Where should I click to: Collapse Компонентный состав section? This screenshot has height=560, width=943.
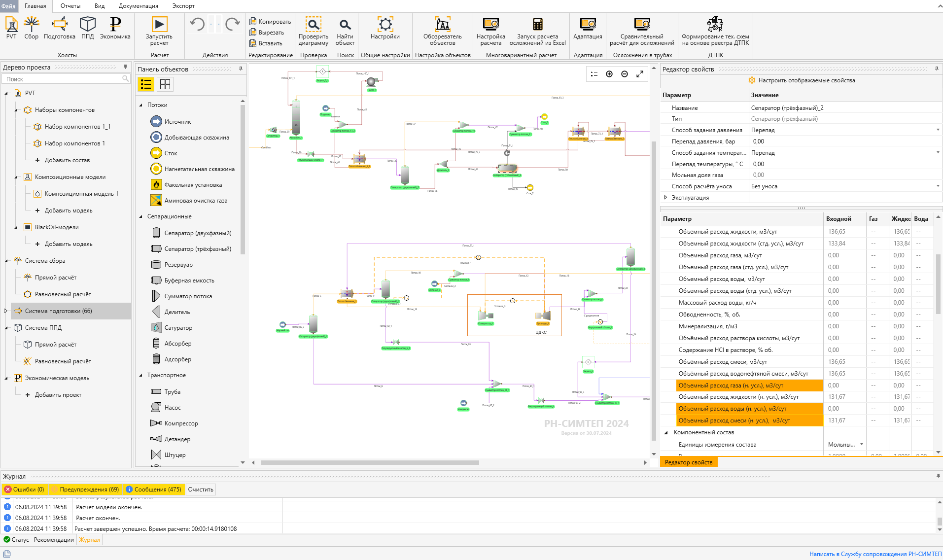(x=666, y=433)
